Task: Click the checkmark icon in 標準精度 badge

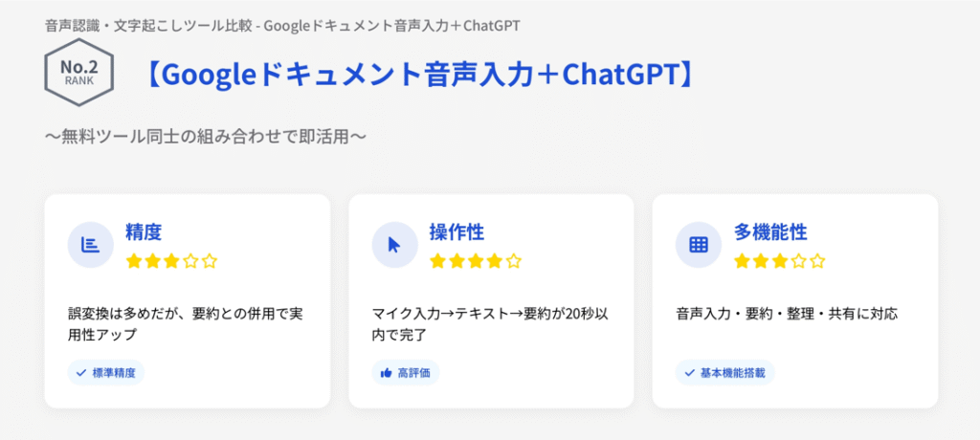Action: pos(81,372)
